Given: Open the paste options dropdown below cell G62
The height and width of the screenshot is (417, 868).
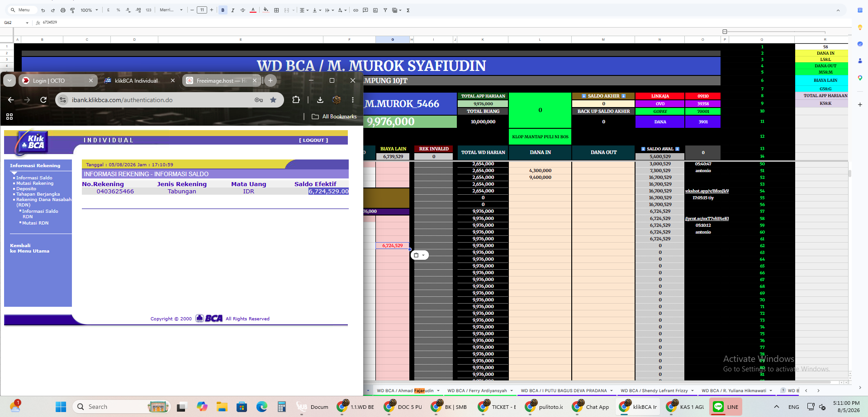Looking at the screenshot, I should [419, 255].
